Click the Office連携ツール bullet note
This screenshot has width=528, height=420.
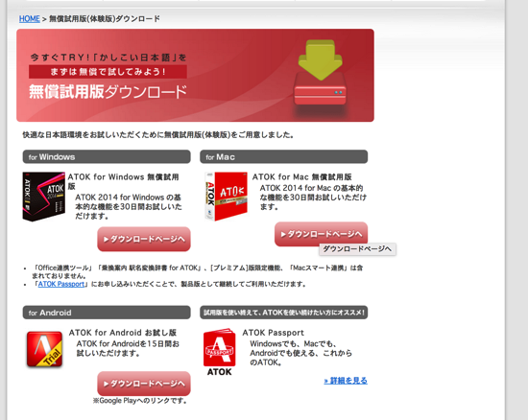[198, 271]
